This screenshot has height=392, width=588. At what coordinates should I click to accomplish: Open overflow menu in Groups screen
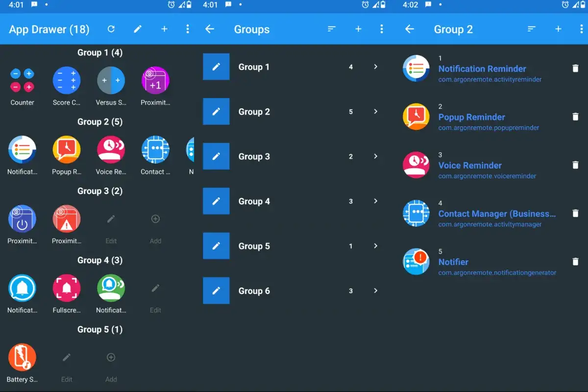pos(382,29)
